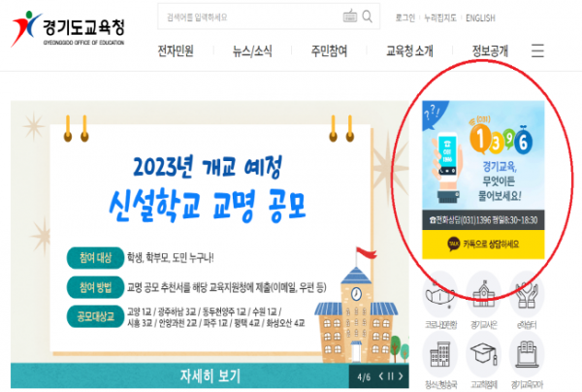Screen dimensions: 582x392
Task: Open the 전자민원 menu
Action: pyautogui.click(x=176, y=50)
